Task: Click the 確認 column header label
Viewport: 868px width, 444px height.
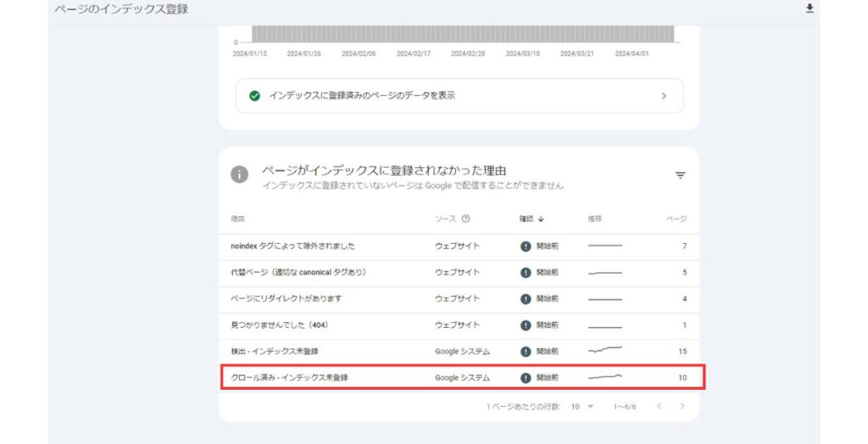Action: click(526, 219)
